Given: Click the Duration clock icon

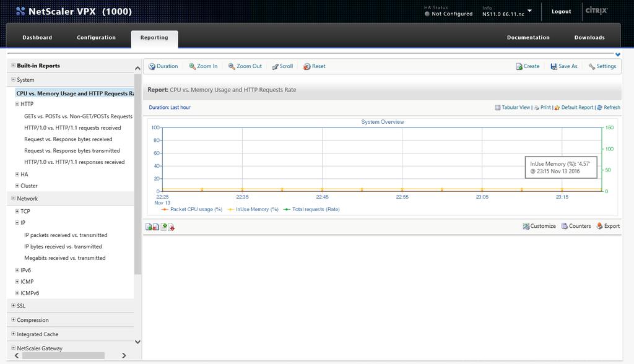Looking at the screenshot, I should click(152, 66).
